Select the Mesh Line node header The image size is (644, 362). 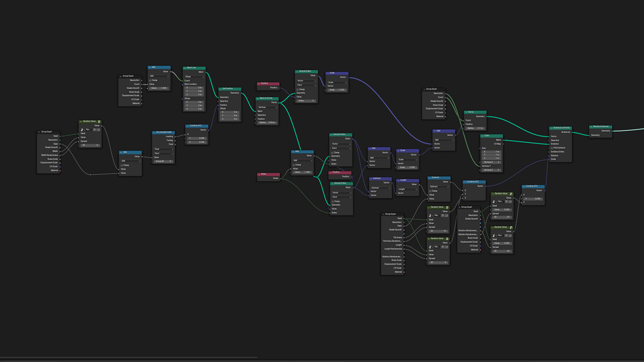point(194,68)
